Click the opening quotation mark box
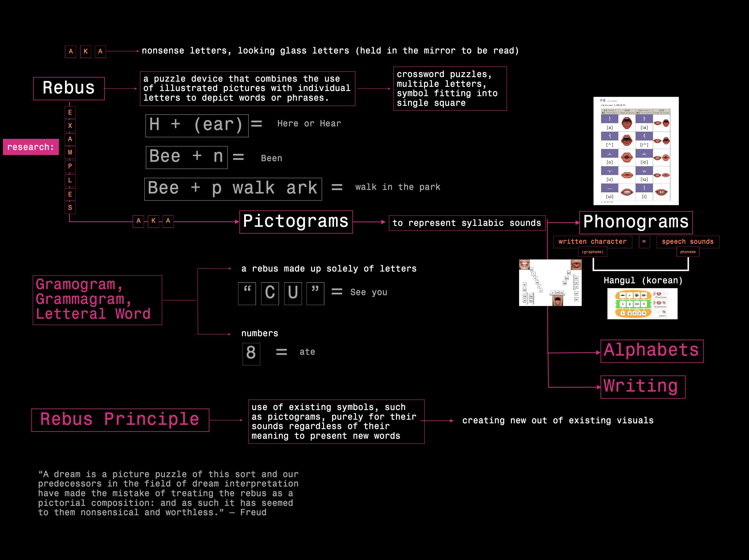 click(x=247, y=294)
